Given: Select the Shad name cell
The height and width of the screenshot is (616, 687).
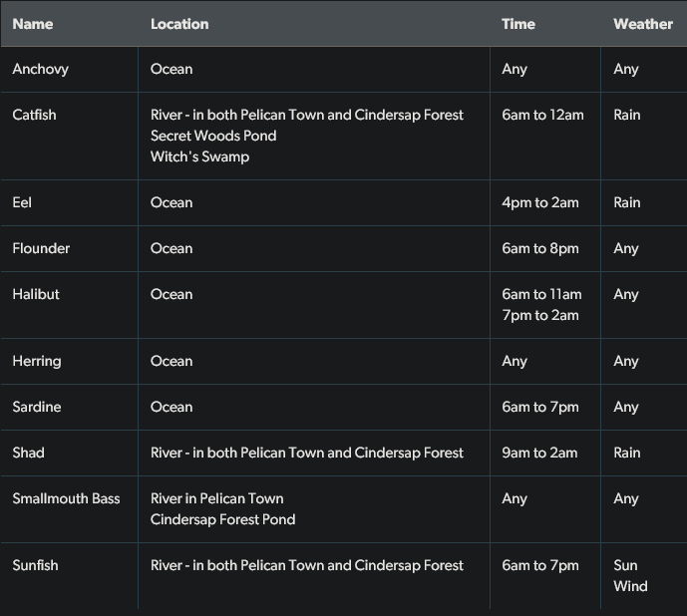Looking at the screenshot, I should 28,453.
